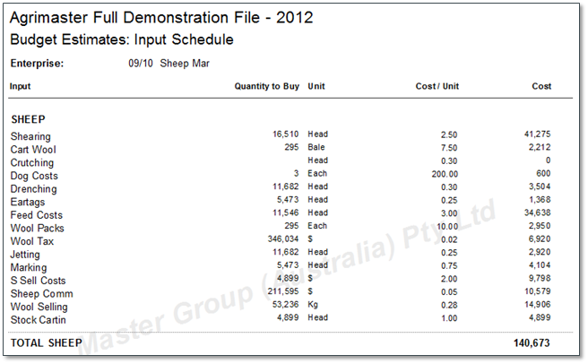Click S Sell Costs cost per unit 2.00

click(449, 279)
